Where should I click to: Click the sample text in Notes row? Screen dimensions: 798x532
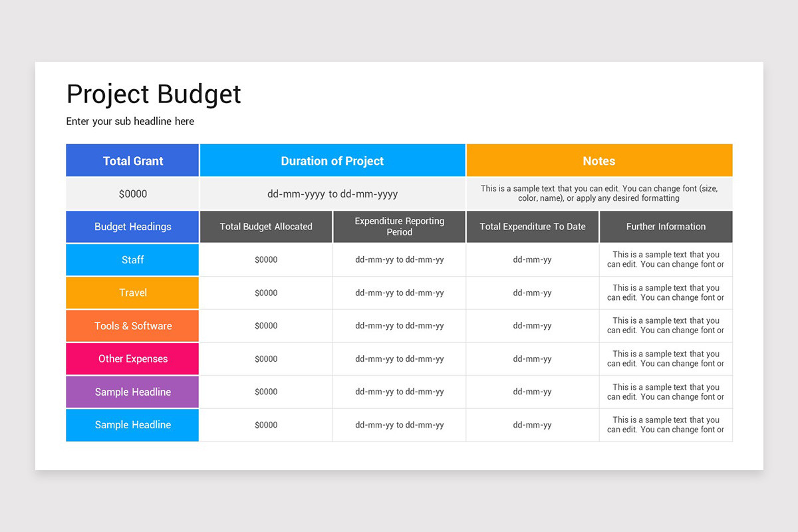[x=598, y=194]
